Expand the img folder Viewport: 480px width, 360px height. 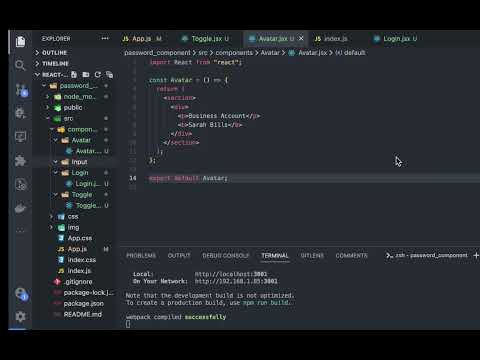75,227
